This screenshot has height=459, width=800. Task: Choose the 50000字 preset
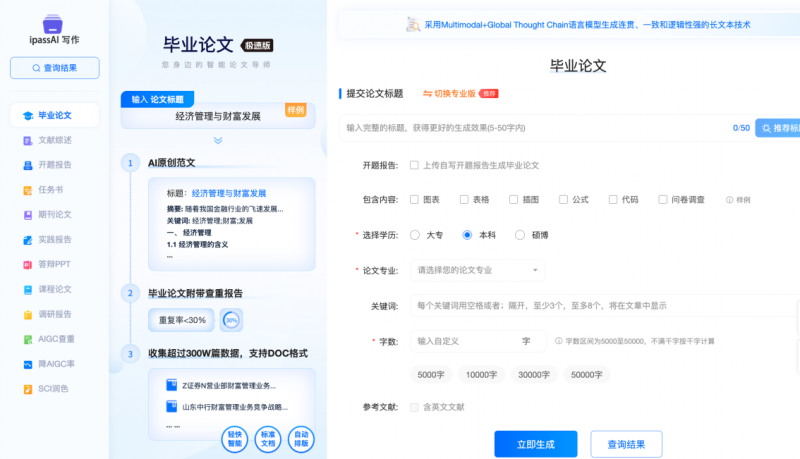pyautogui.click(x=587, y=375)
